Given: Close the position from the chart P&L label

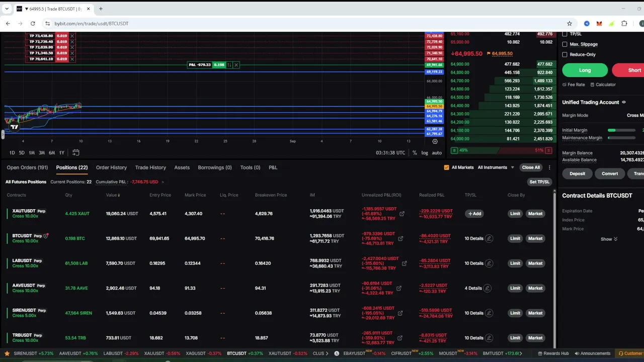Looking at the screenshot, I should (236, 65).
